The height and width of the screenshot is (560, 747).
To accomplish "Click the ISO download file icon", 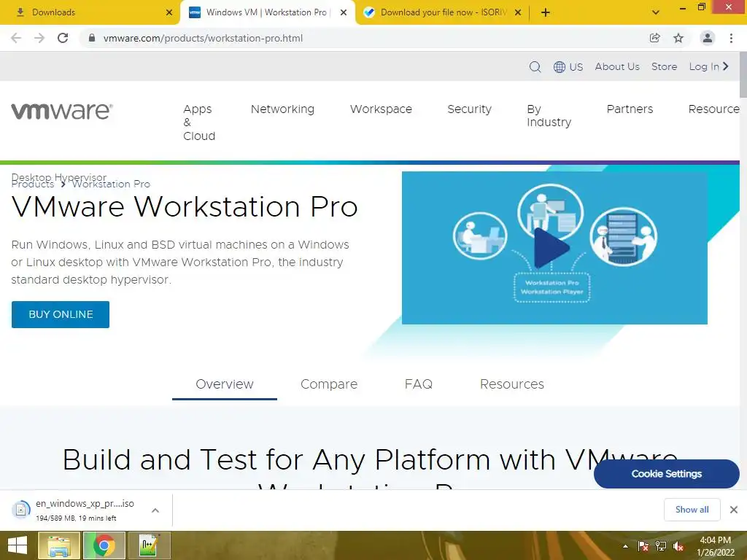I will (21, 510).
